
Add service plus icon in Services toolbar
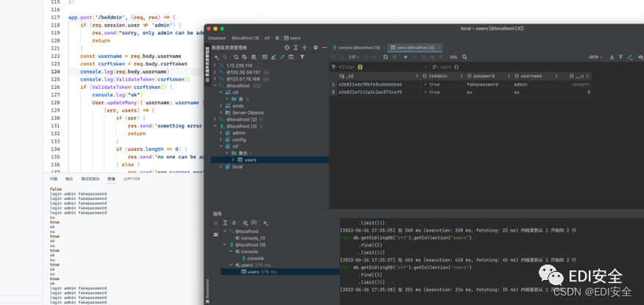coord(265,223)
